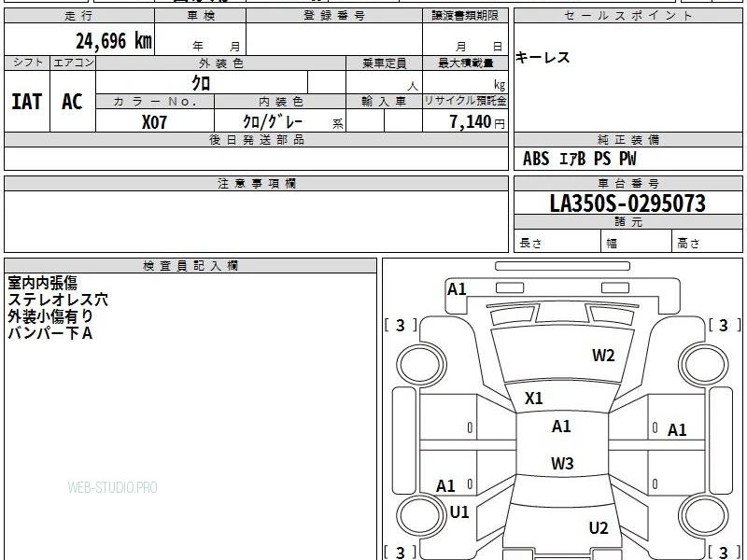Click the equipment list ABS エアB PS PW
Screen dimensions: 747x560
point(579,159)
